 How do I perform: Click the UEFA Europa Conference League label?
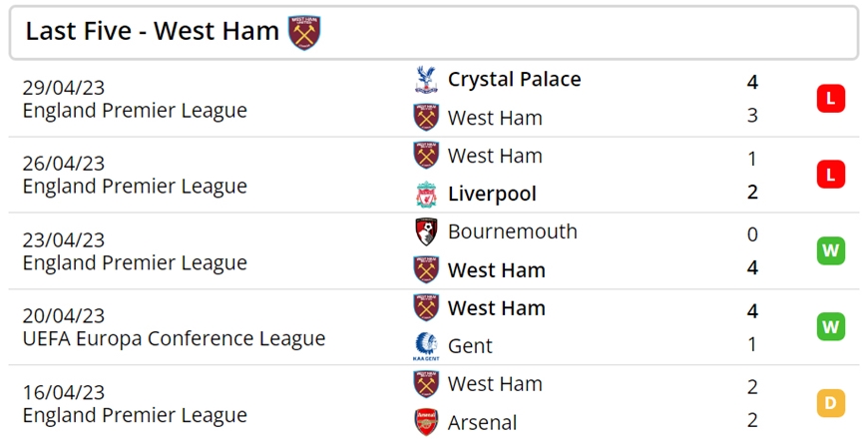pyautogui.click(x=174, y=339)
